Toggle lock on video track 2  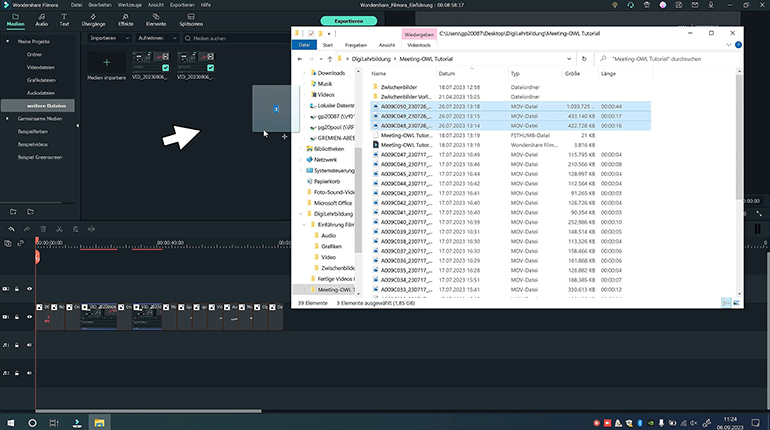coord(17,289)
